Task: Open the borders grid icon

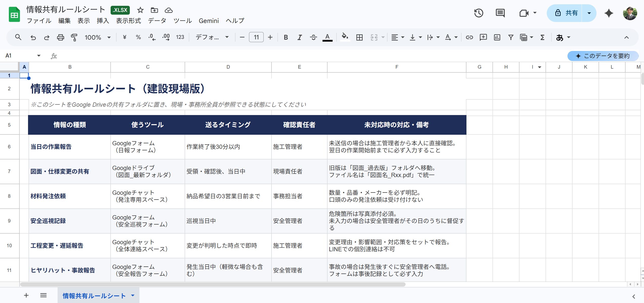Action: click(359, 37)
